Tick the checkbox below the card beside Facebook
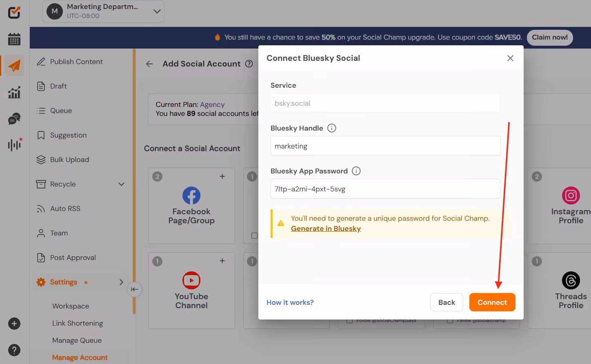 click(x=254, y=236)
